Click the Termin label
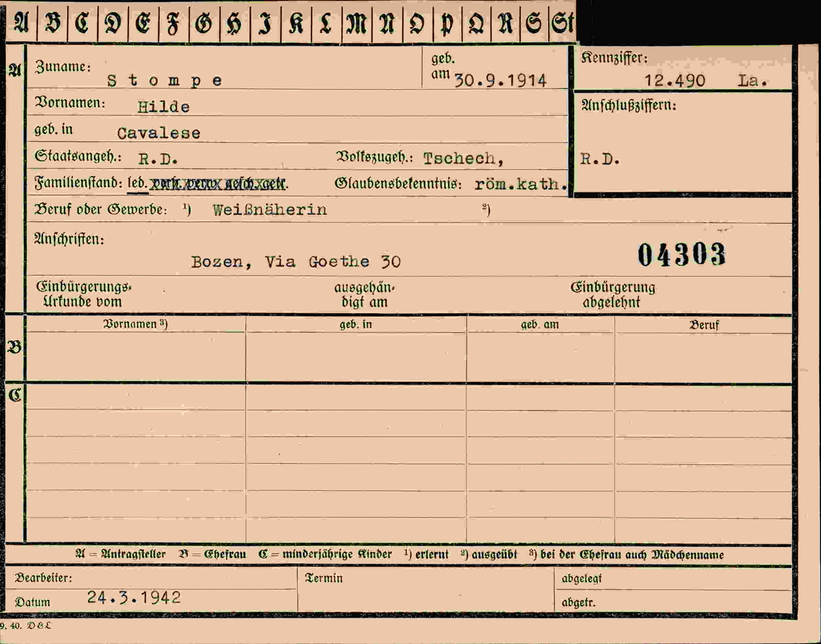821x644 pixels. pos(324,578)
